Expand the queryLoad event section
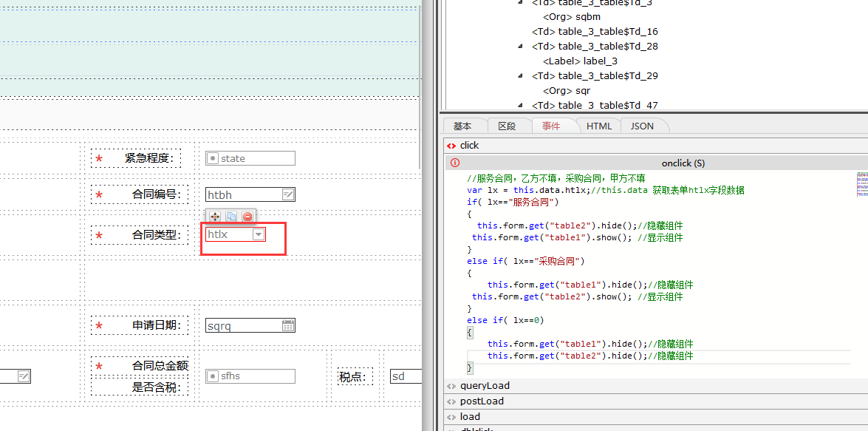 point(656,386)
